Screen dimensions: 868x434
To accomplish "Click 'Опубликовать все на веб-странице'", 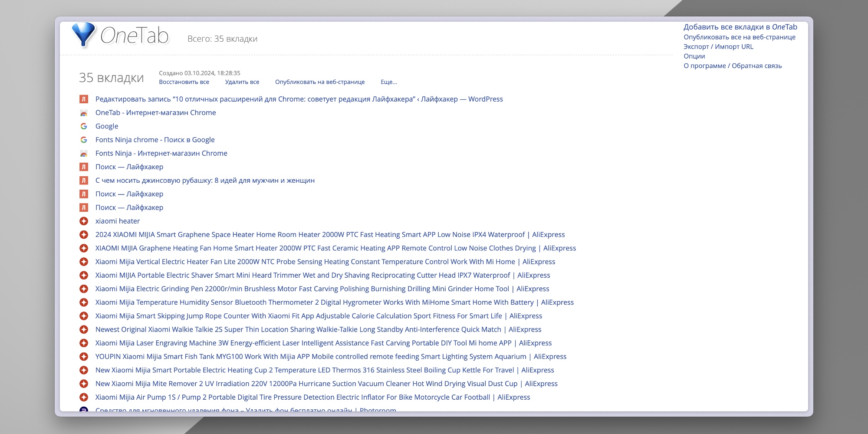I will point(740,37).
